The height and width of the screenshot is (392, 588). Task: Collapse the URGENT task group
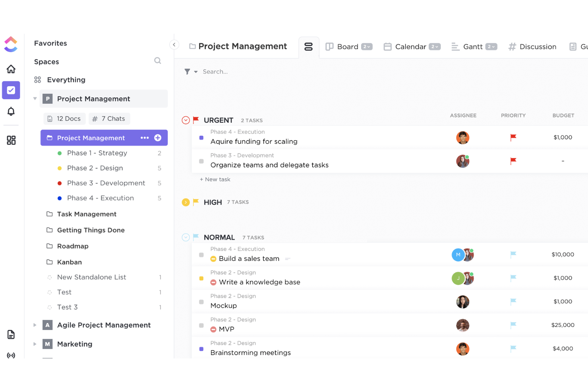(x=186, y=120)
